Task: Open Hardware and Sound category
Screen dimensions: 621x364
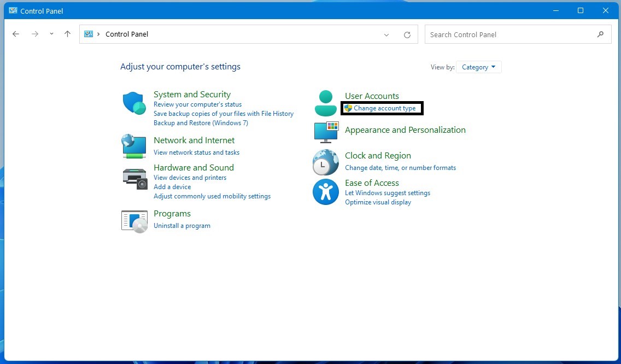Action: pyautogui.click(x=194, y=168)
